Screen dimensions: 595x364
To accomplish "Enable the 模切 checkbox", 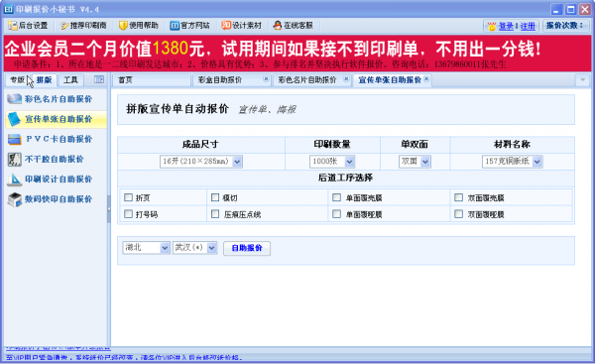I will [x=215, y=197].
